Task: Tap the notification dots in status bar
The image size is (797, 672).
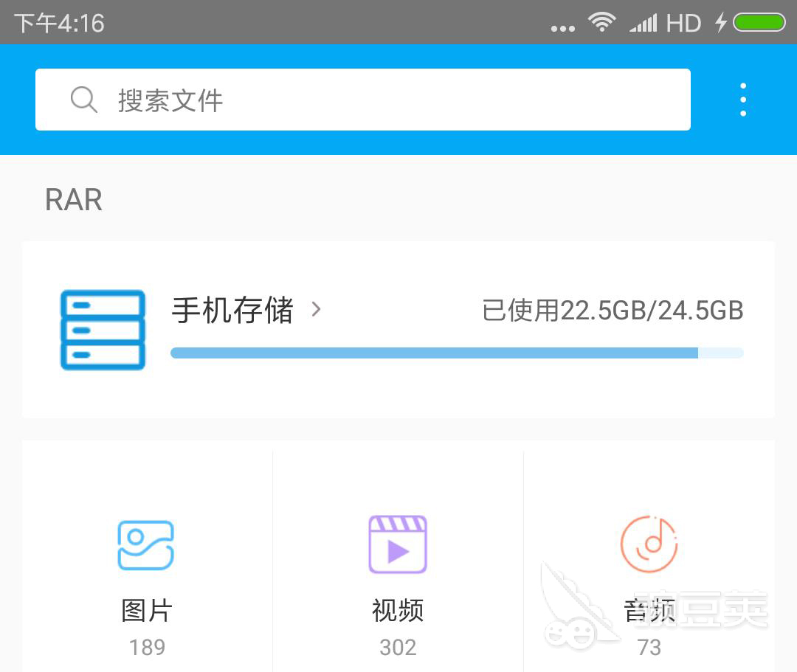Action: click(562, 25)
